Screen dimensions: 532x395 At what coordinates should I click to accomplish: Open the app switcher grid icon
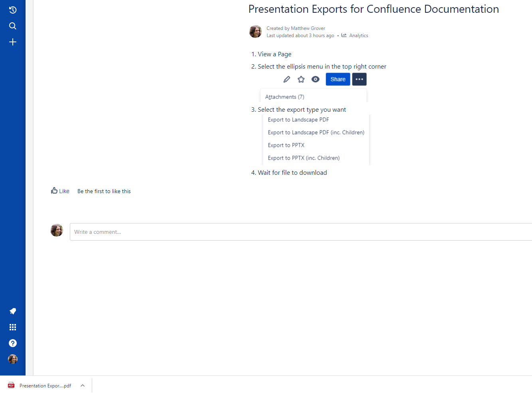click(x=13, y=327)
